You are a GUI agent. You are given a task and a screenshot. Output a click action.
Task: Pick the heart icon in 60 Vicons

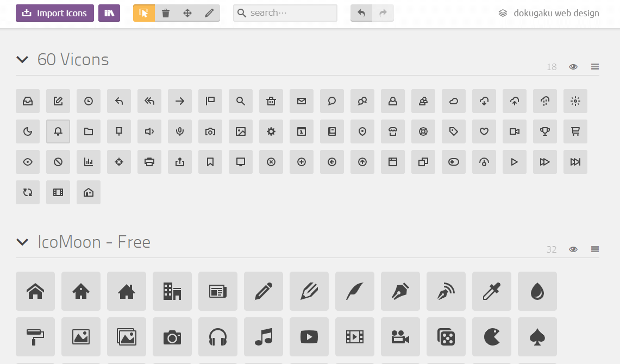(x=484, y=131)
